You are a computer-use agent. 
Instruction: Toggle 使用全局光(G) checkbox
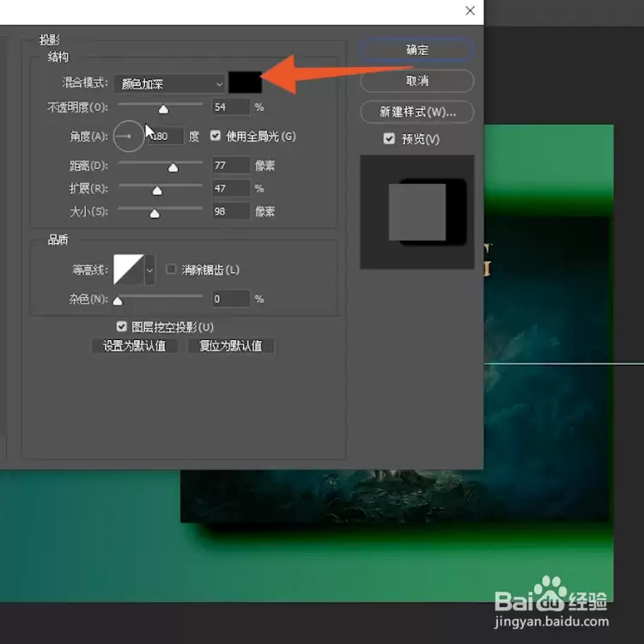(x=216, y=136)
